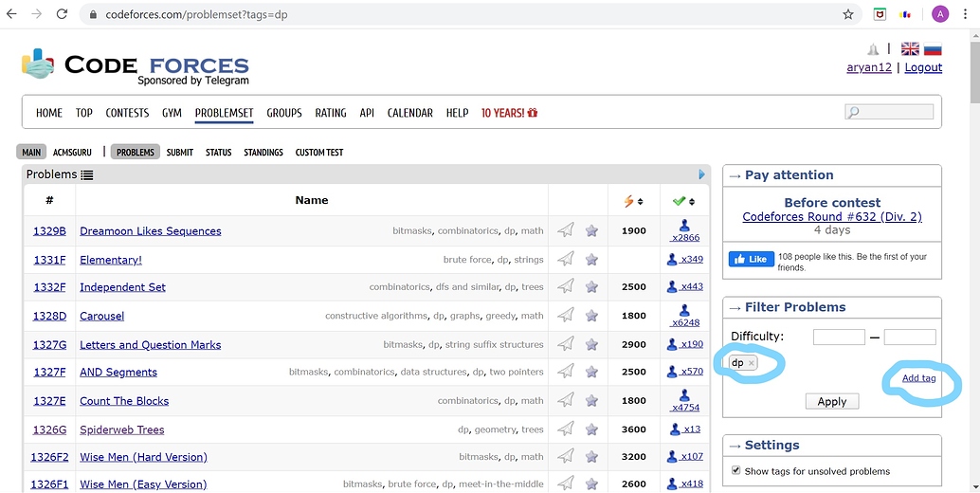Click submit icon for Spiderweb Trees
This screenshot has height=493, width=980.
tap(566, 429)
